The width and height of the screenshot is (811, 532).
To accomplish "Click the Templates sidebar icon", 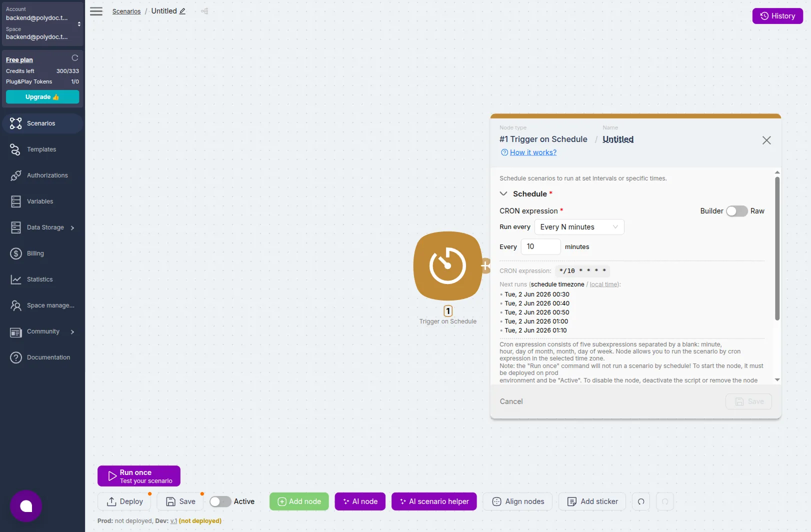I will [15, 149].
